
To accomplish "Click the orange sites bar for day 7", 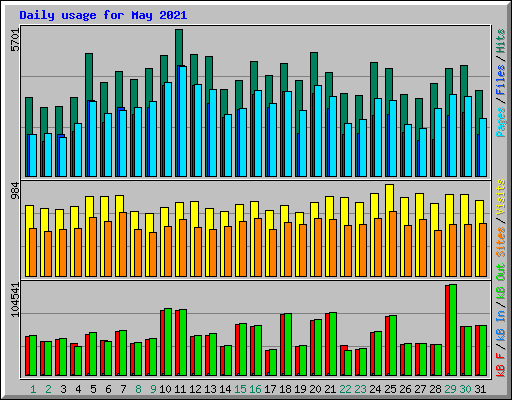I will [123, 244].
